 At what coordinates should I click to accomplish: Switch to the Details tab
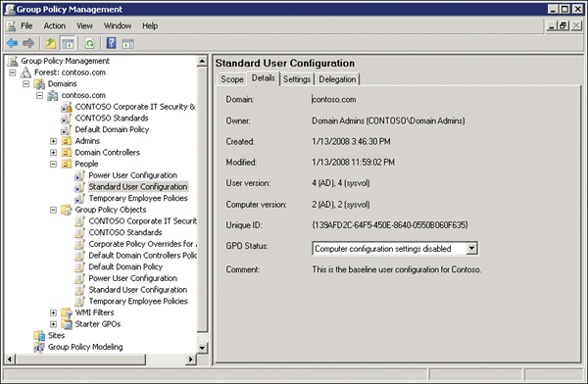(x=264, y=78)
